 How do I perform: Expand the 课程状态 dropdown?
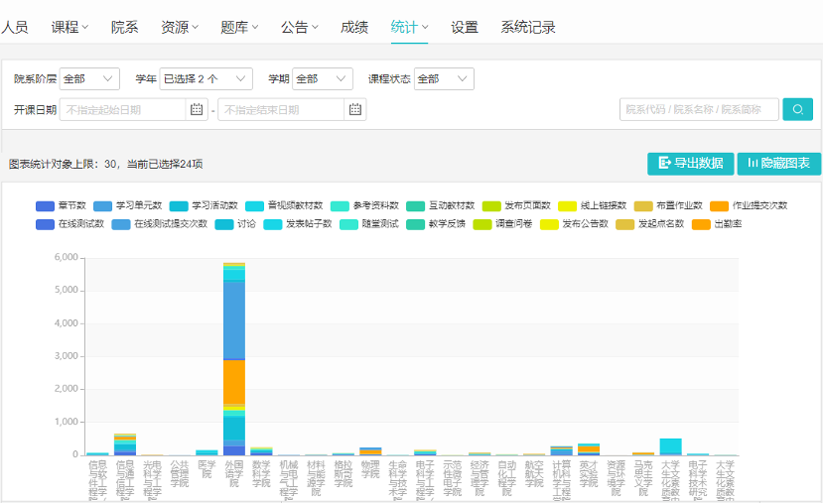coord(444,79)
